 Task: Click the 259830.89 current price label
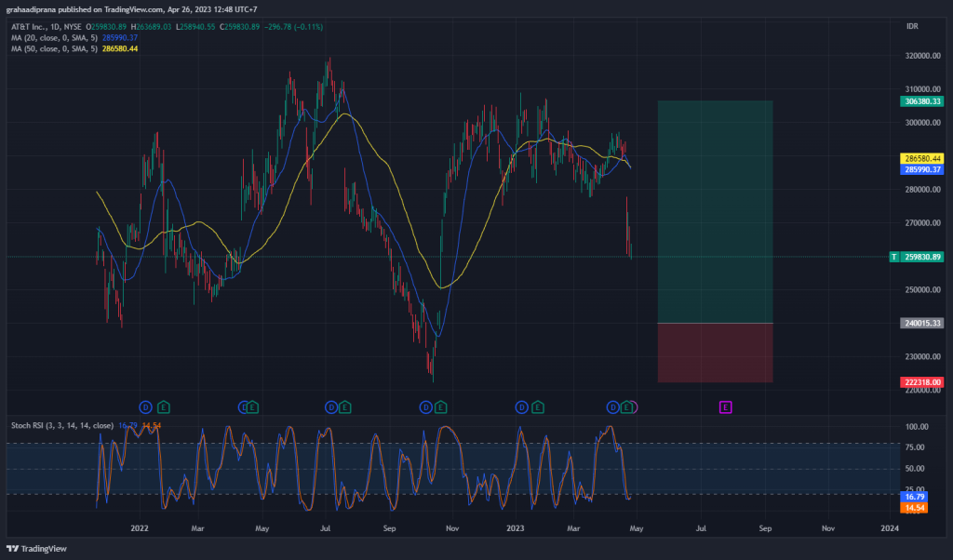[922, 257]
